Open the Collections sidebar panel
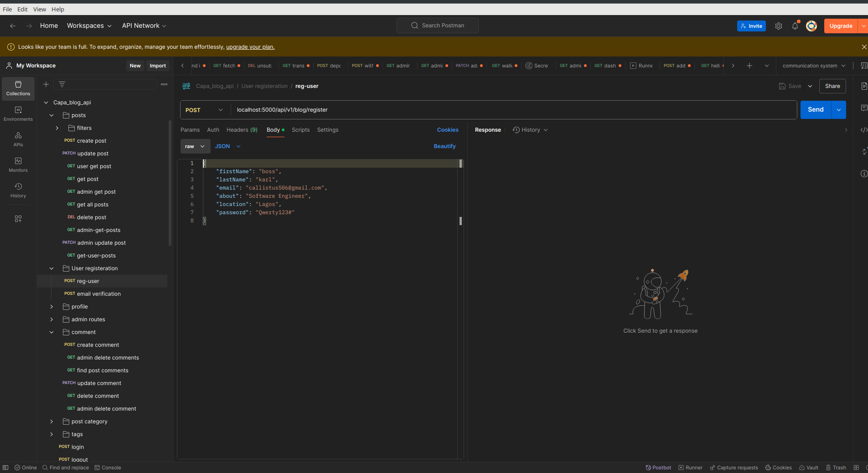Viewport: 868px width, 473px height. click(x=18, y=88)
